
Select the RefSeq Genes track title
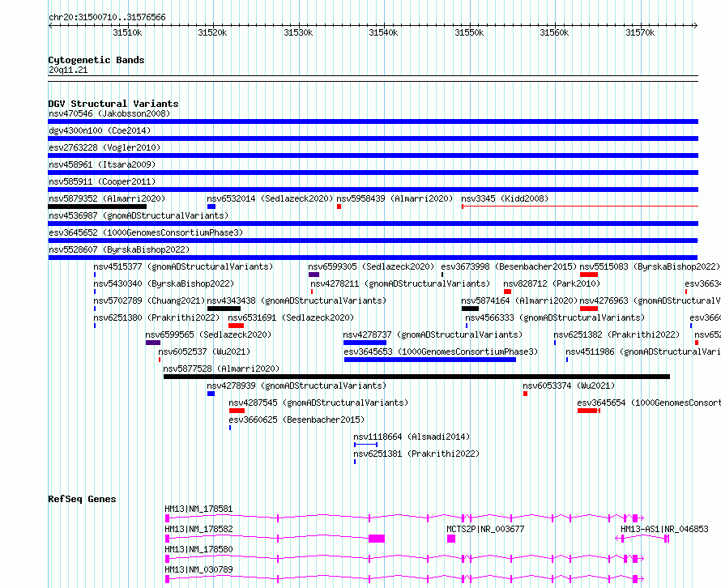[x=82, y=499]
